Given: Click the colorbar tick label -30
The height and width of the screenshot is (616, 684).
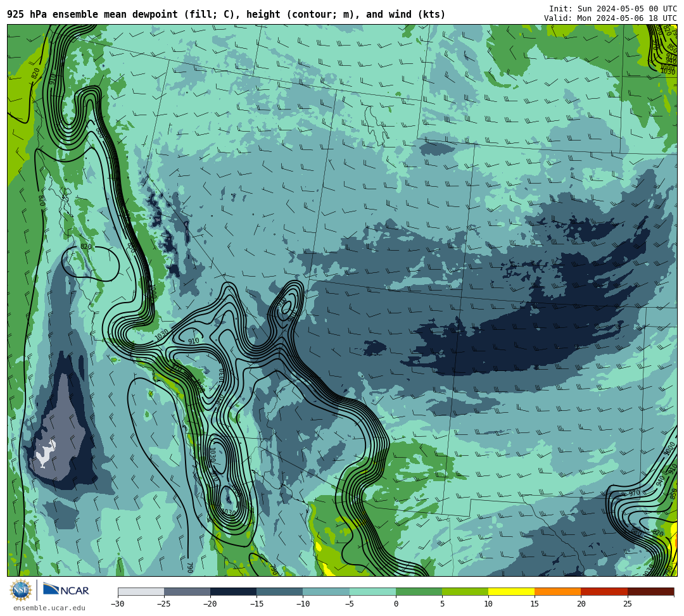Looking at the screenshot, I should tap(118, 604).
